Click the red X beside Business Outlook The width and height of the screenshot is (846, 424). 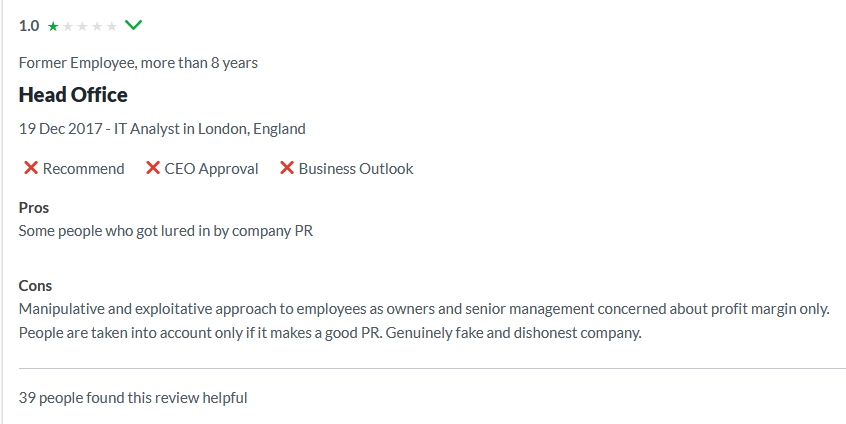(287, 168)
